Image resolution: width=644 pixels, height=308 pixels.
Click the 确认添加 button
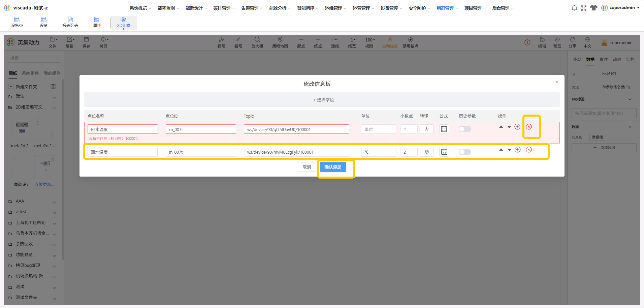333,167
